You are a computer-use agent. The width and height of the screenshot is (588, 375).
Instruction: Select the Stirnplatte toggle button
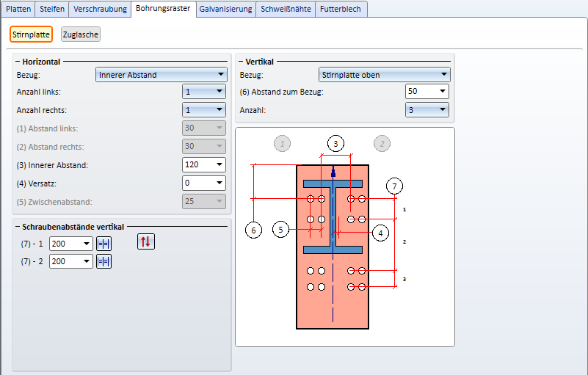point(32,34)
